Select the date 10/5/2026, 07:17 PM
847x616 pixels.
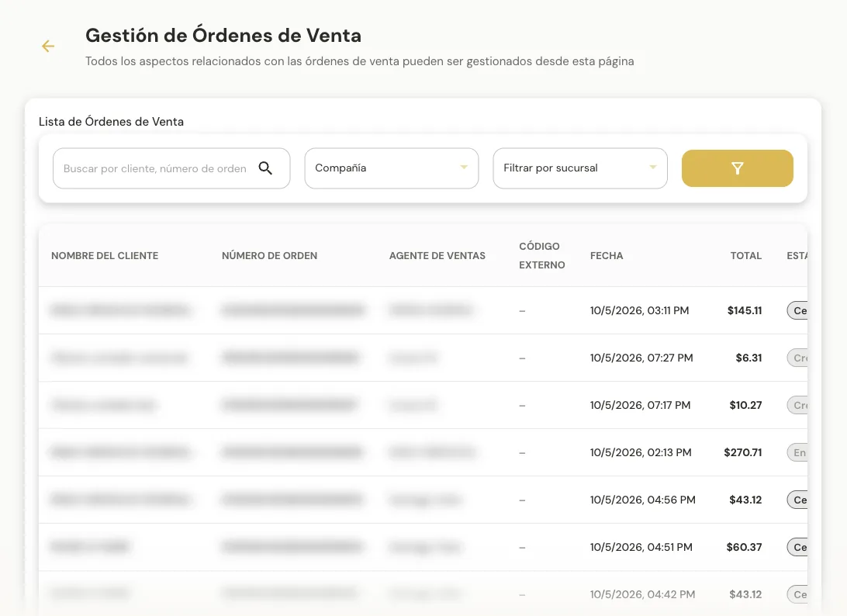640,405
